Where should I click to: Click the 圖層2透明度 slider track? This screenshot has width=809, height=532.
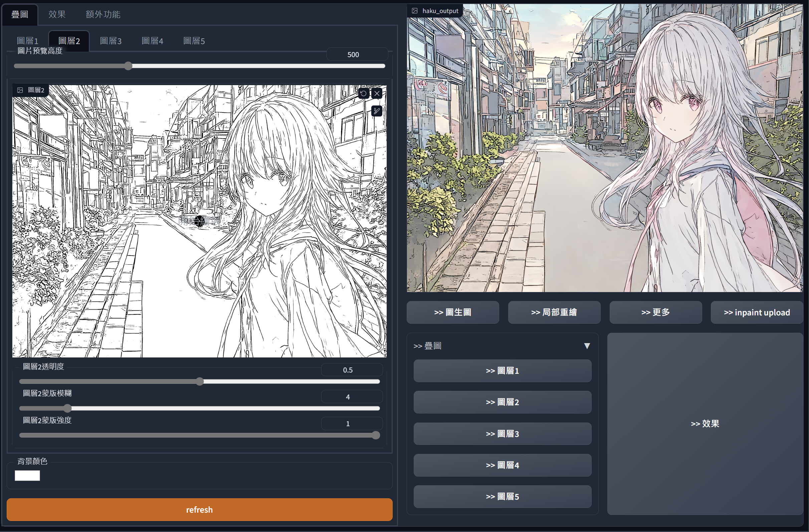272,381
